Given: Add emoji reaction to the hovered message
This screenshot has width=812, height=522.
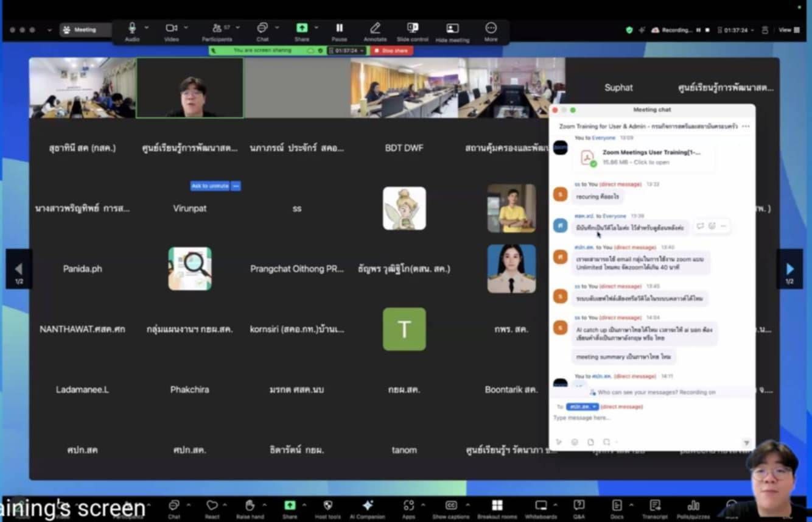Looking at the screenshot, I should pos(712,226).
